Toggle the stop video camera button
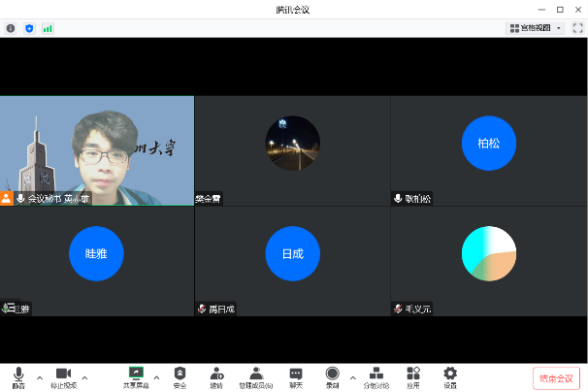This screenshot has width=588, height=392. click(63, 376)
